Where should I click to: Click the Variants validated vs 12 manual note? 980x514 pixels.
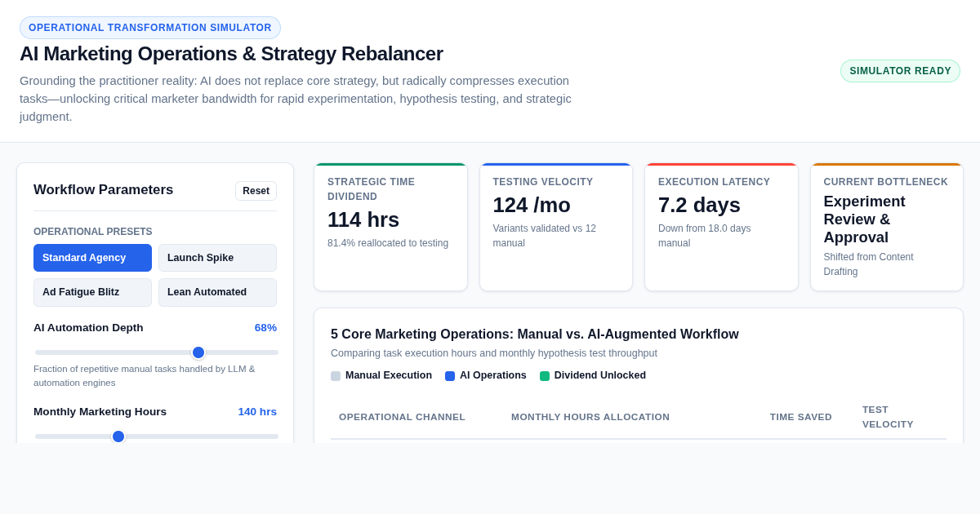[545, 236]
